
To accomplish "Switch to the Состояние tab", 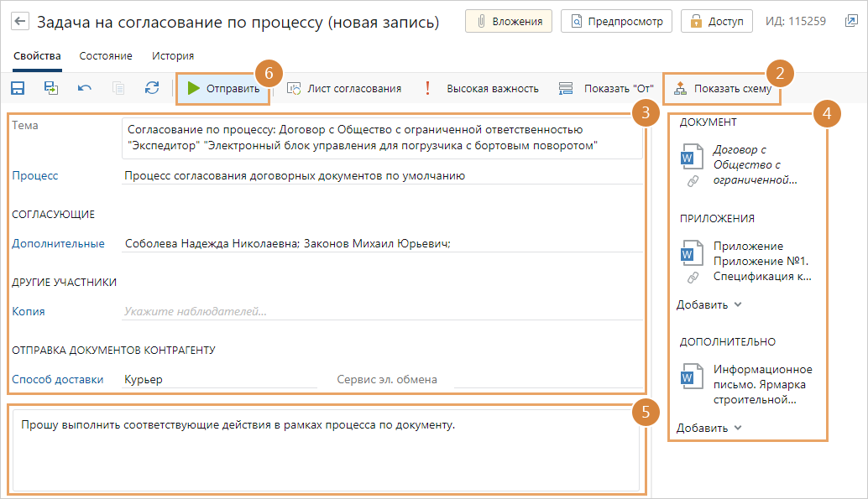I will 106,56.
